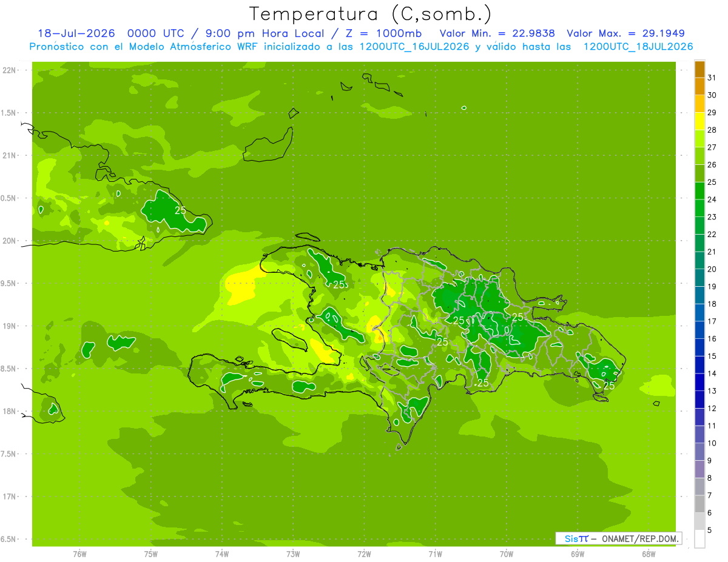Viewport: 728px width, 562px height.
Task: Click the color bar segment between 30 and 31
Action: point(699,86)
